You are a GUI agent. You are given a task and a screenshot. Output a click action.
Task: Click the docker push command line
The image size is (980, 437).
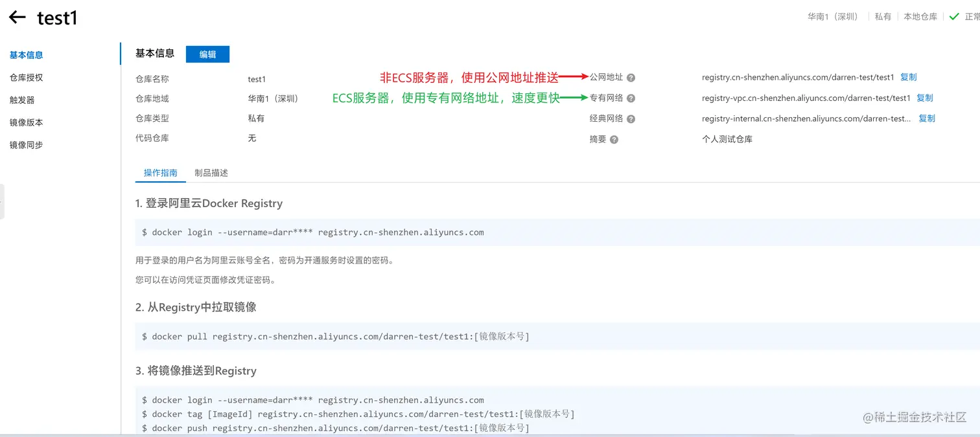[x=336, y=429]
